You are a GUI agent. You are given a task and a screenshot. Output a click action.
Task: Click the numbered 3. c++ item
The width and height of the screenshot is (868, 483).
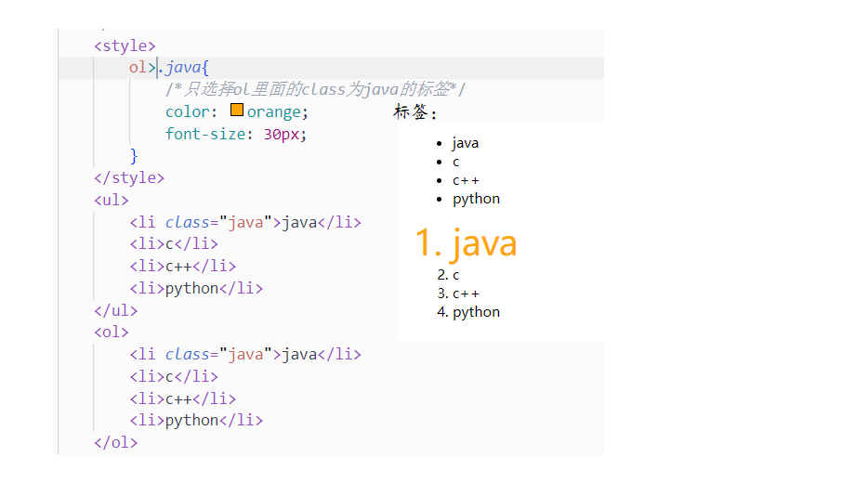click(x=458, y=294)
